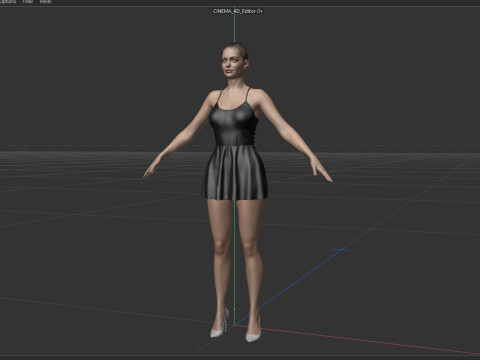480x360 pixels.
Task: Click the CINEMA_4D_Editor camera label
Action: point(235,11)
